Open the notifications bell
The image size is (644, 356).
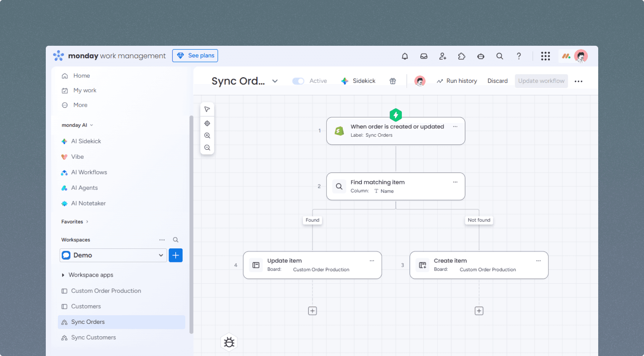click(405, 56)
